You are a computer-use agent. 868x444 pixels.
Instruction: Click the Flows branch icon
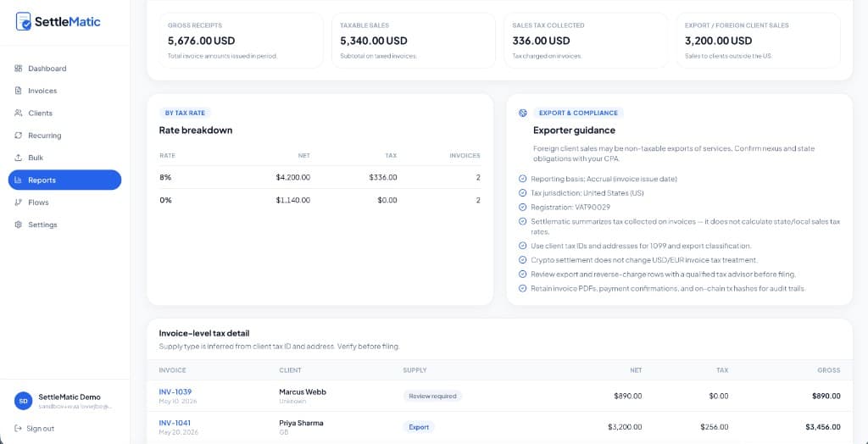[x=18, y=203]
